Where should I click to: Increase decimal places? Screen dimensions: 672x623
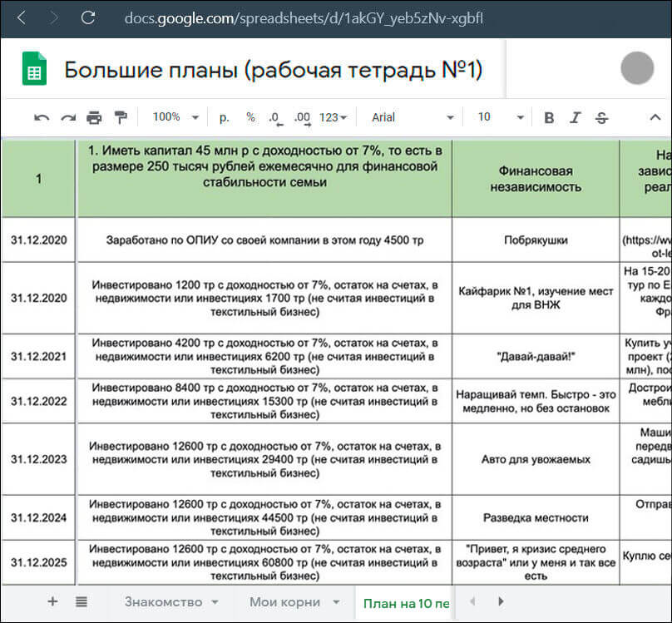pyautogui.click(x=303, y=118)
